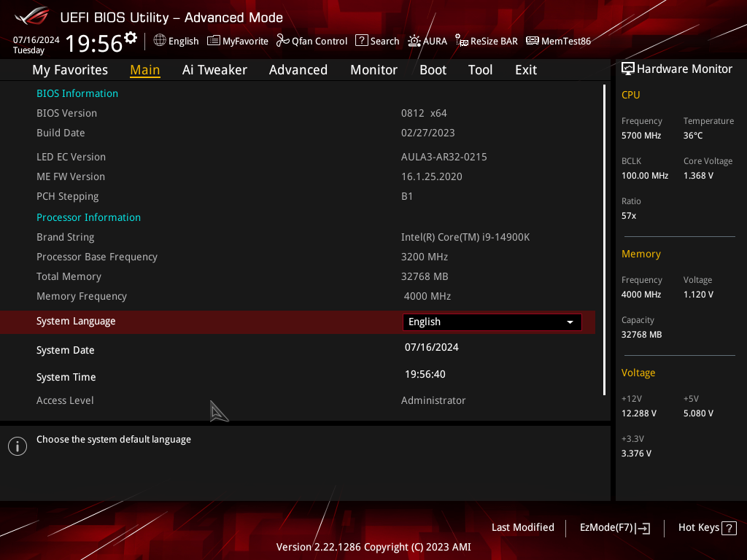Open the Search question mark icon
The height and width of the screenshot is (560, 747).
click(362, 41)
